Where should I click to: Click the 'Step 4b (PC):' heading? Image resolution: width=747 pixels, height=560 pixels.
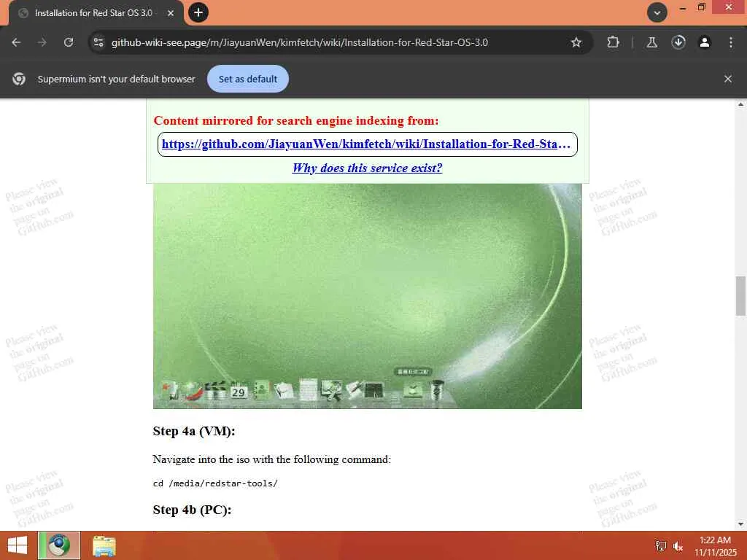192,510
